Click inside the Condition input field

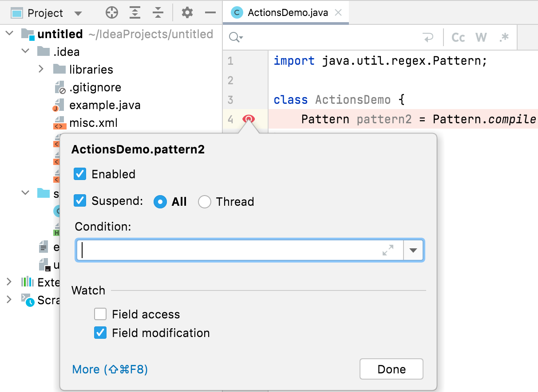(222, 250)
